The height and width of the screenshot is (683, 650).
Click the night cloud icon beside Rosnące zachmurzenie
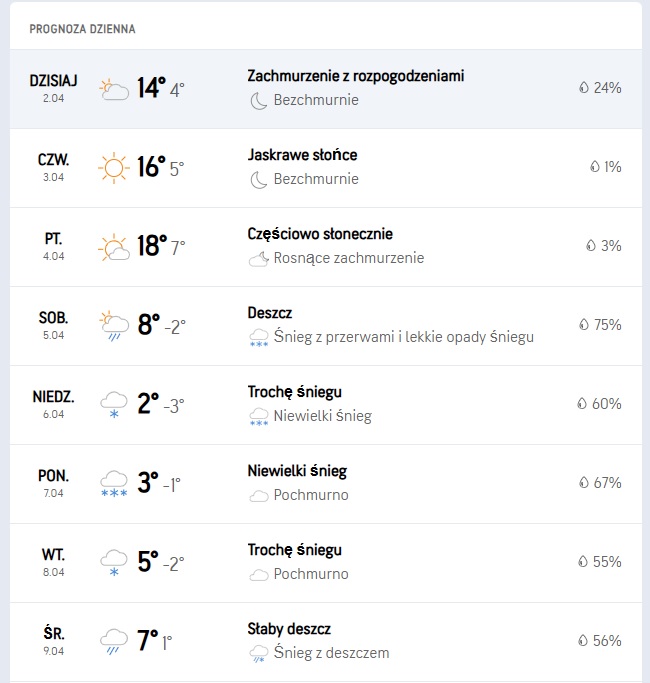click(x=259, y=258)
